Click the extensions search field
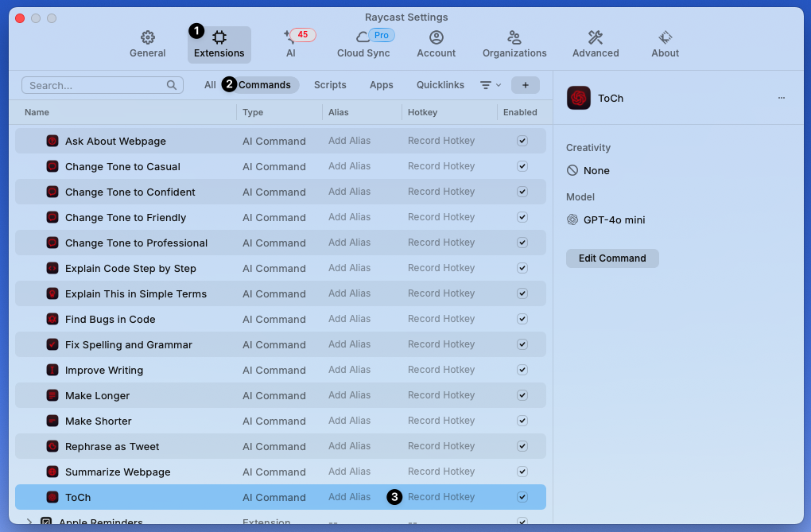Viewport: 811px width, 532px height. 103,85
